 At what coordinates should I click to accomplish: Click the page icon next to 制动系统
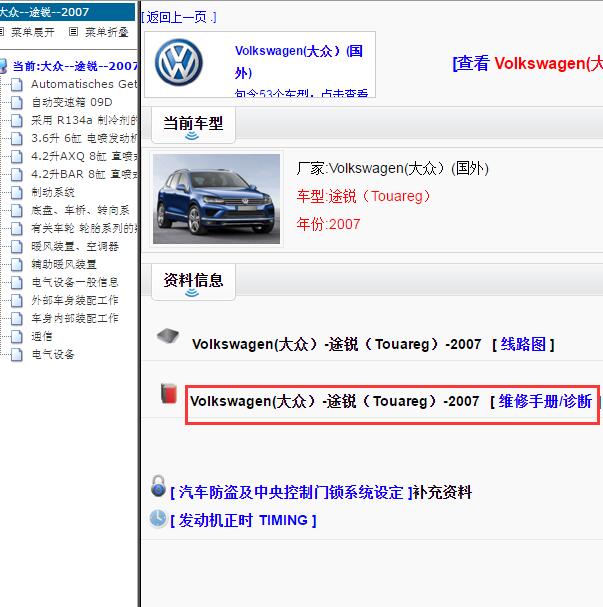coord(16,192)
